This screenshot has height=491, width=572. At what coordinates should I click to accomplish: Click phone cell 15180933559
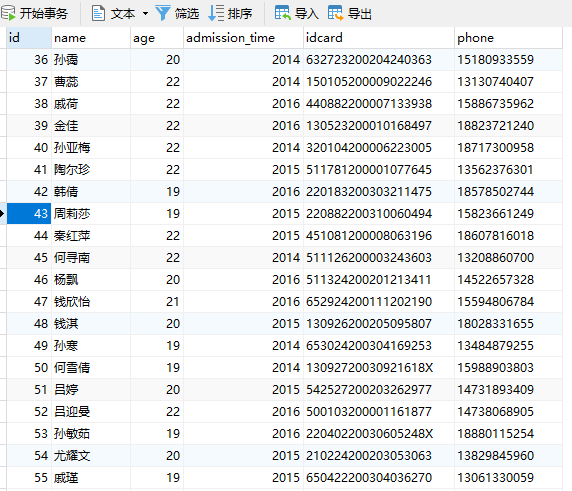(495, 60)
